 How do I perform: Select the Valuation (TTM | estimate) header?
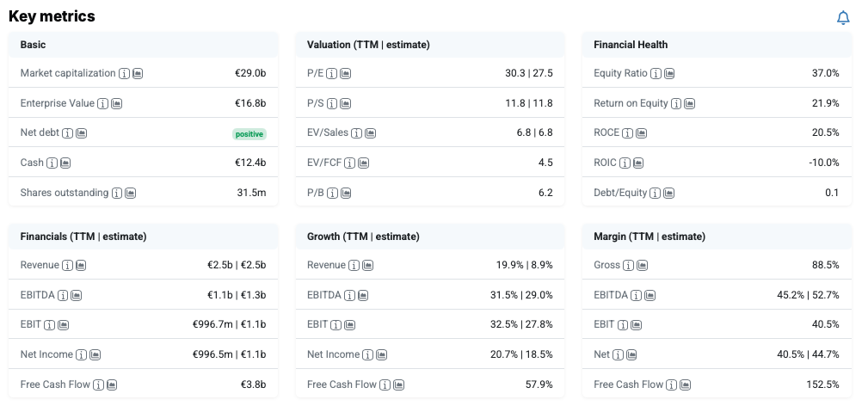coord(368,45)
